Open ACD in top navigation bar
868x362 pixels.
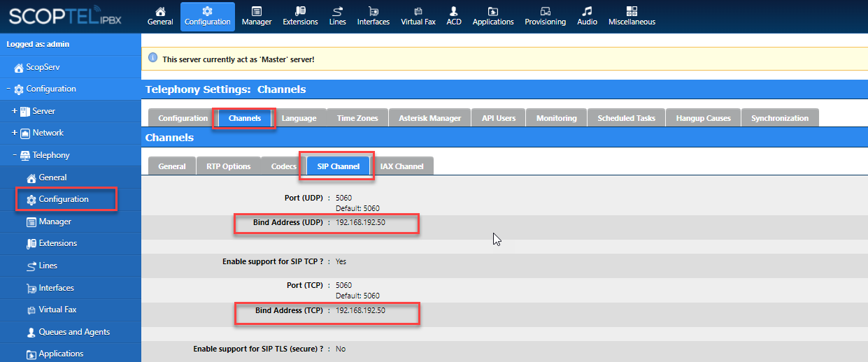pyautogui.click(x=454, y=16)
